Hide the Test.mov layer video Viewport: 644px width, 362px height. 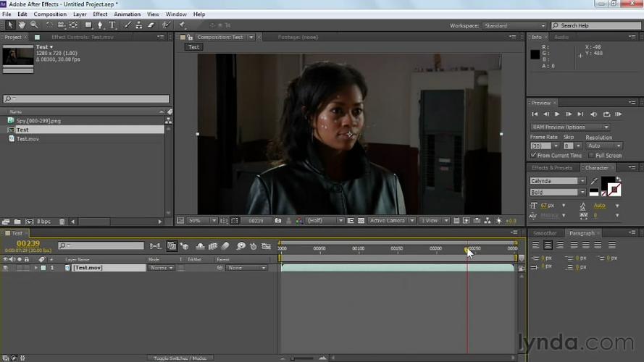[5, 268]
